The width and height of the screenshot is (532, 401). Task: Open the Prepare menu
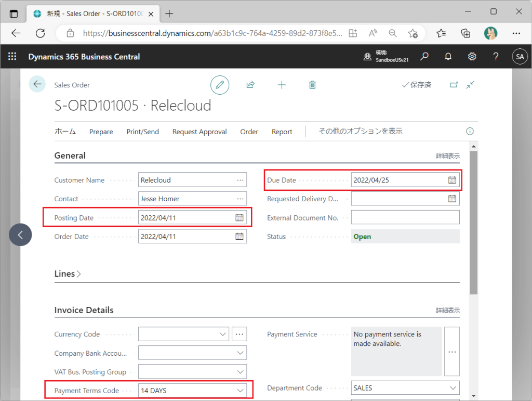[101, 132]
